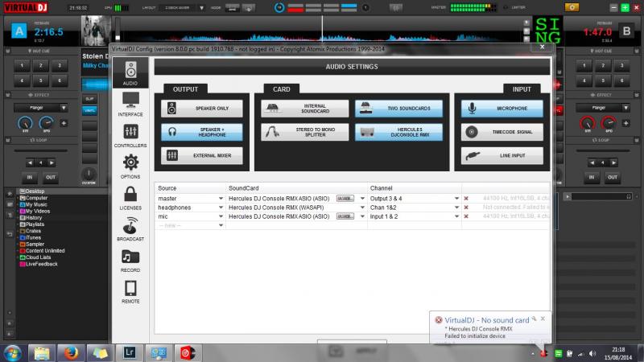Select Stereo to Mono Splitter card
The height and width of the screenshot is (362, 644).
(x=305, y=132)
